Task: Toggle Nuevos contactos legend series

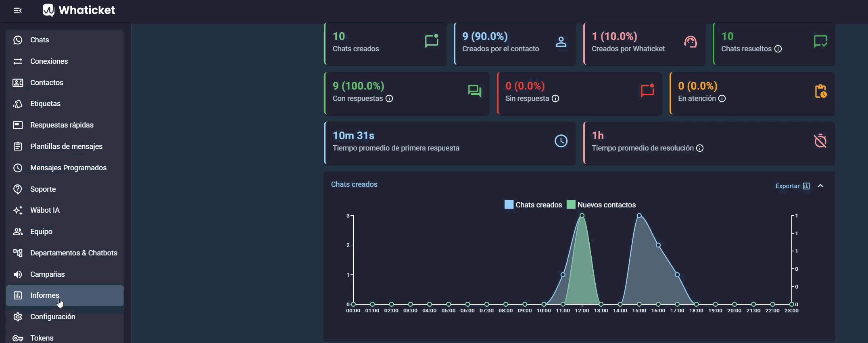Action: coord(601,205)
